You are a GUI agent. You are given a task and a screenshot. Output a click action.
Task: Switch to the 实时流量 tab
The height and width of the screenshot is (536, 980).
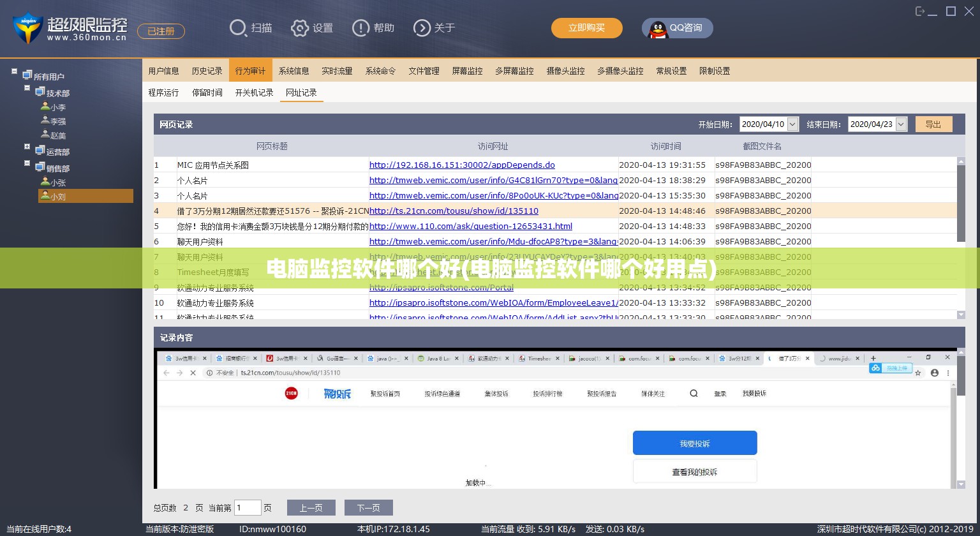338,71
